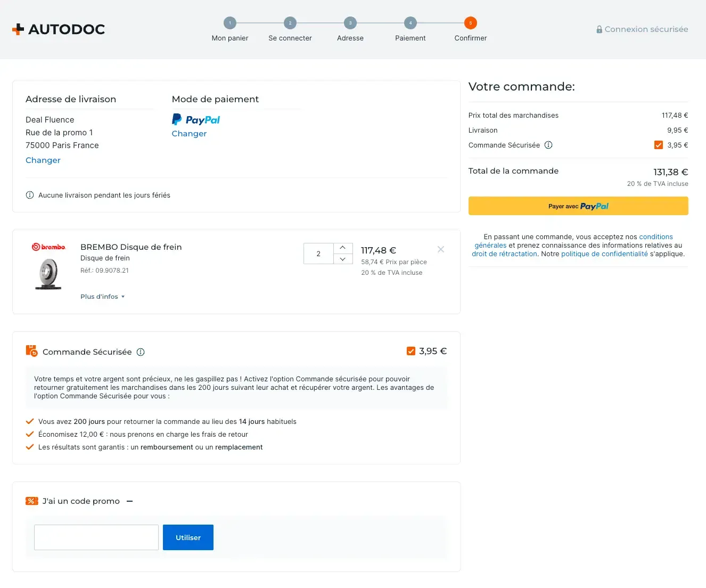Select step 5 Confirmer circle
Image resolution: width=706 pixels, height=588 pixels.
471,23
